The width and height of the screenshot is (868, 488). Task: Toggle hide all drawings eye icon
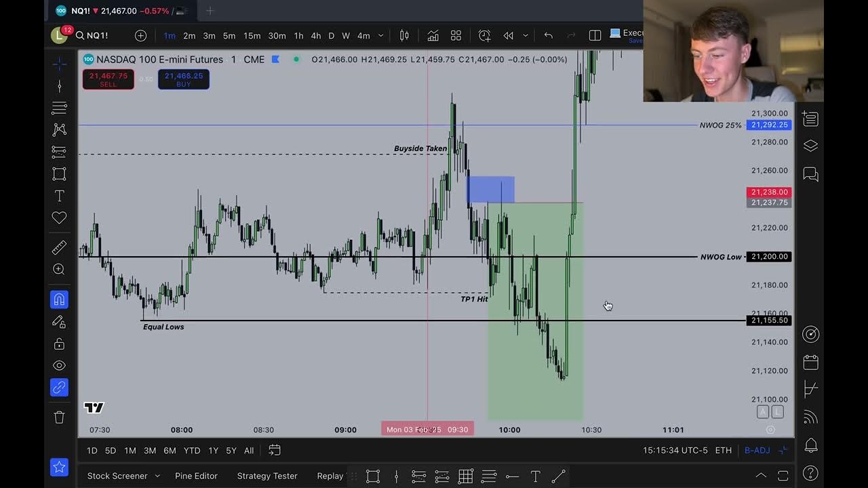coord(59,365)
